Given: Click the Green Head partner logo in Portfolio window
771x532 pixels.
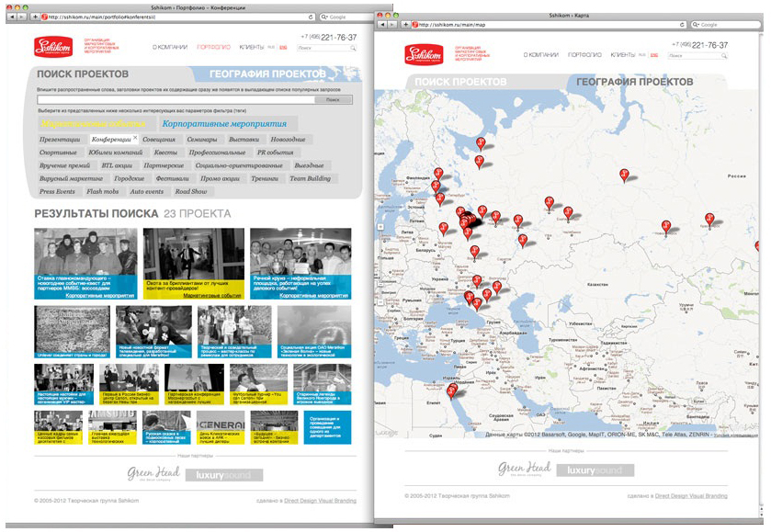Looking at the screenshot, I should coord(153,473).
